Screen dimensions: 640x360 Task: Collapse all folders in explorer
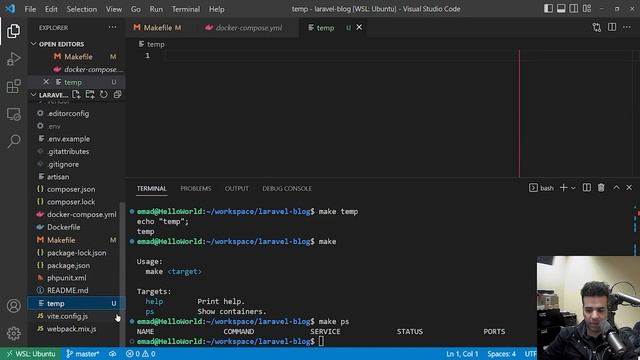(x=118, y=95)
